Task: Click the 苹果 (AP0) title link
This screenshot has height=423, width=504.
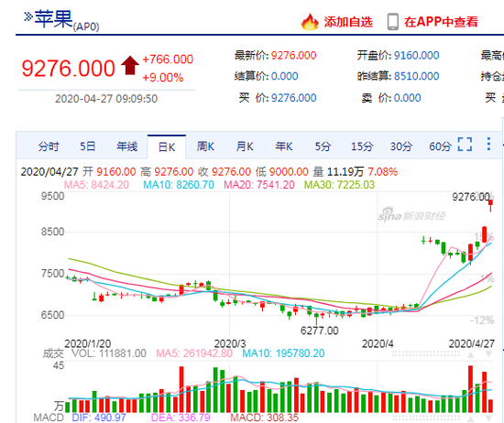Action: coord(61,20)
